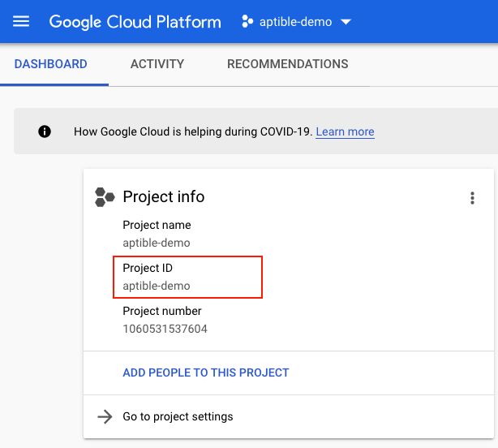This screenshot has height=448, width=498.
Task: Click the COVID-19 banner message text
Action: pos(193,131)
